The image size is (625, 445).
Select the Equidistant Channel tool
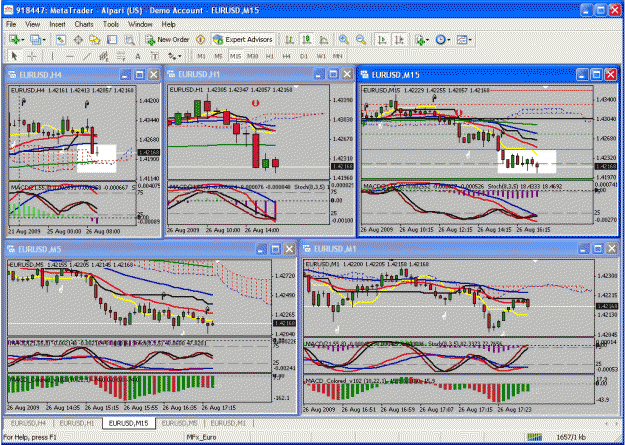tap(104, 56)
